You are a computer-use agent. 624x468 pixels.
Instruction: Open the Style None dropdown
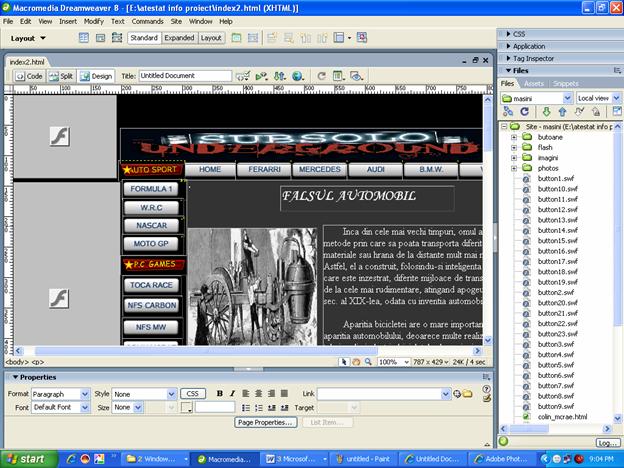[172, 394]
